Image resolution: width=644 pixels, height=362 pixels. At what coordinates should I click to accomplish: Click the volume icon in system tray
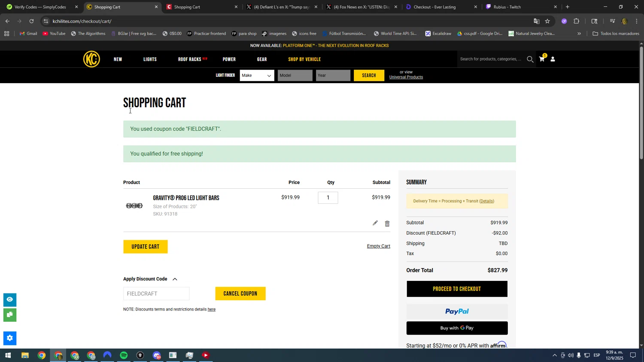tap(571, 355)
